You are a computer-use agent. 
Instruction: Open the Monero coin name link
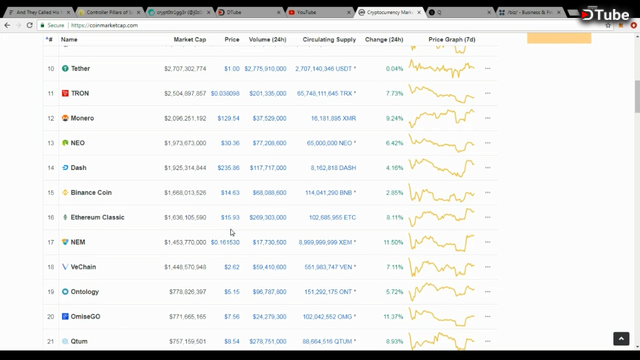pyautogui.click(x=82, y=118)
